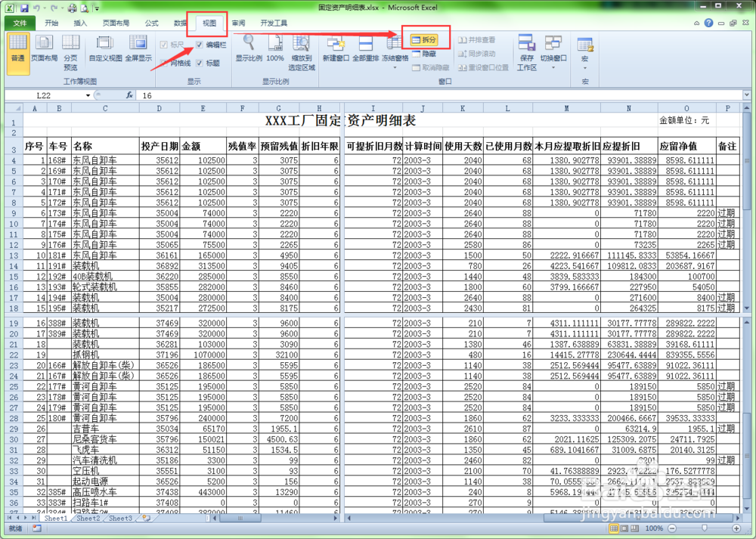This screenshot has width=756, height=539.
Task: Click the zoom out minus button
Action: [x=672, y=529]
